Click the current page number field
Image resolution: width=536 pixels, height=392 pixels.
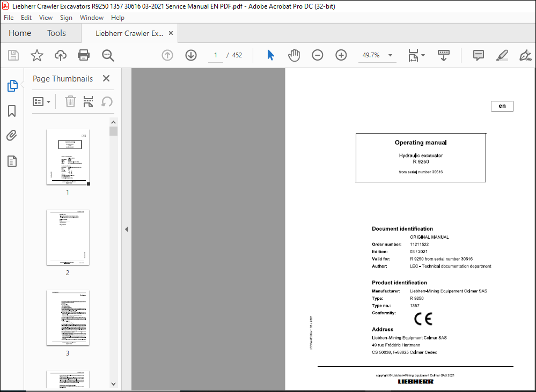pos(215,55)
